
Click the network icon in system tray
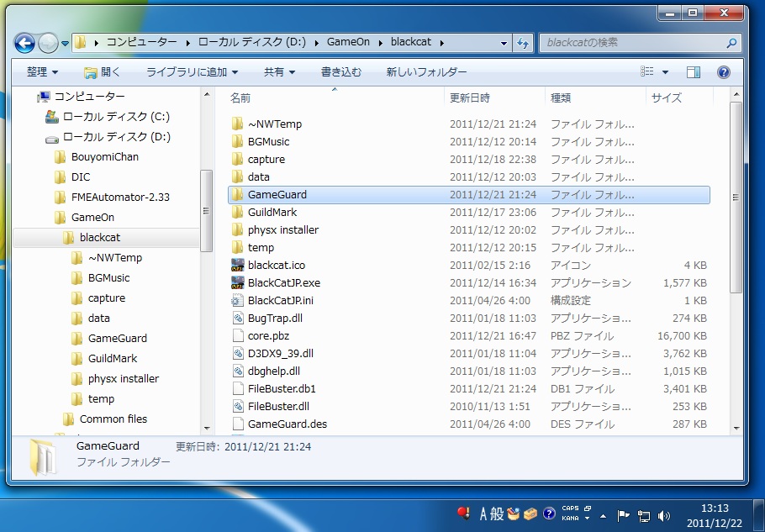644,514
